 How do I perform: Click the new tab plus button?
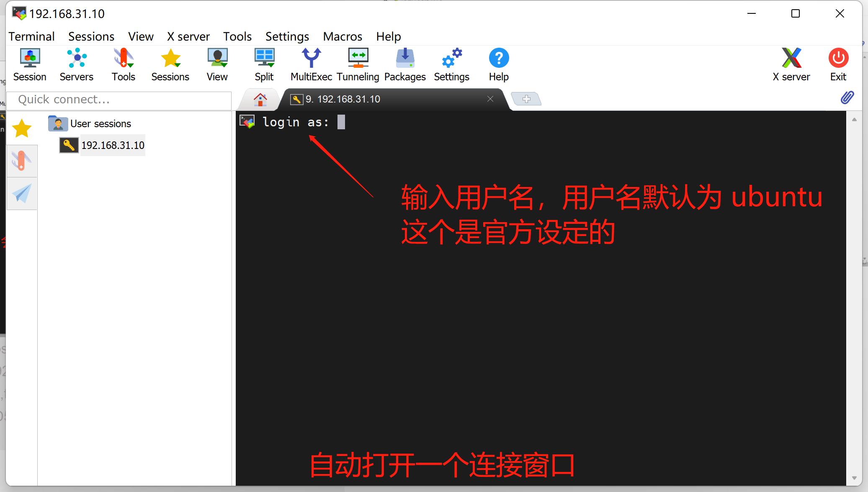tap(526, 99)
